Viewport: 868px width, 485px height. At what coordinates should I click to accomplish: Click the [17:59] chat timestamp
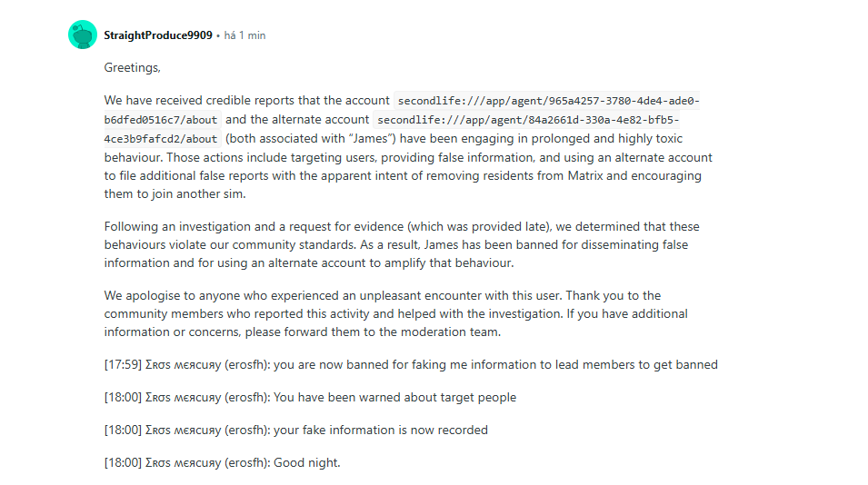pos(123,364)
